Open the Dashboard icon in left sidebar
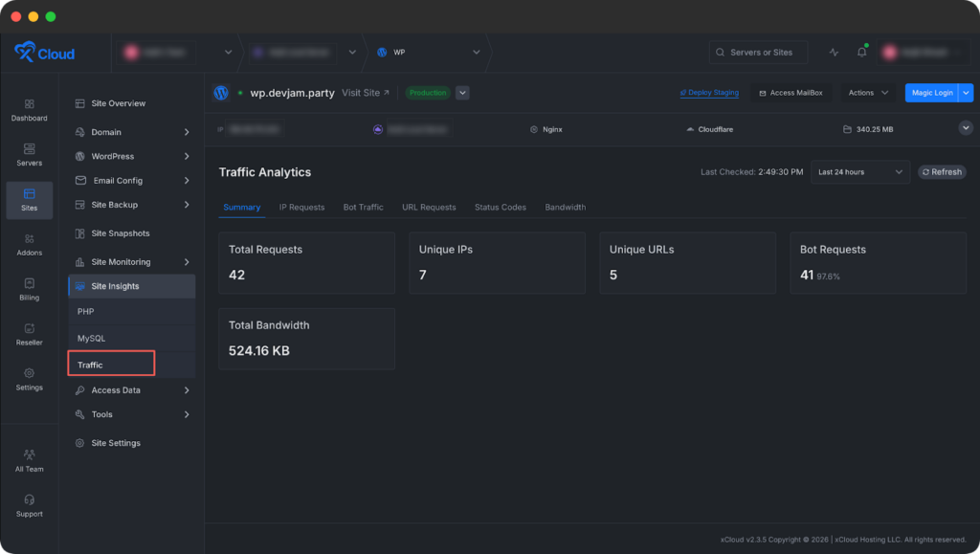Screen dimensions: 980x554 (x=29, y=110)
